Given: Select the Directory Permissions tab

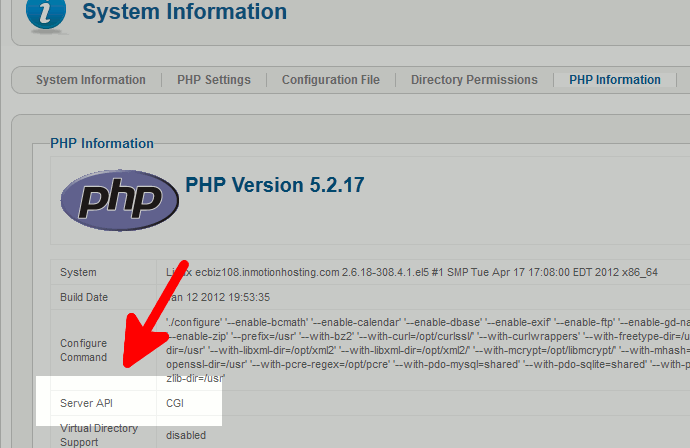Looking at the screenshot, I should tap(474, 80).
